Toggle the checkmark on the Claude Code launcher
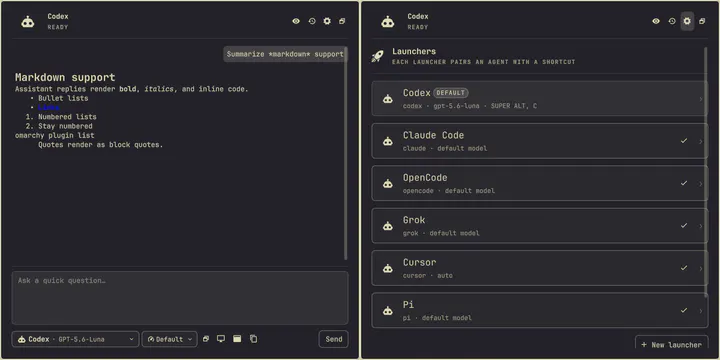720x360 pixels. click(684, 141)
